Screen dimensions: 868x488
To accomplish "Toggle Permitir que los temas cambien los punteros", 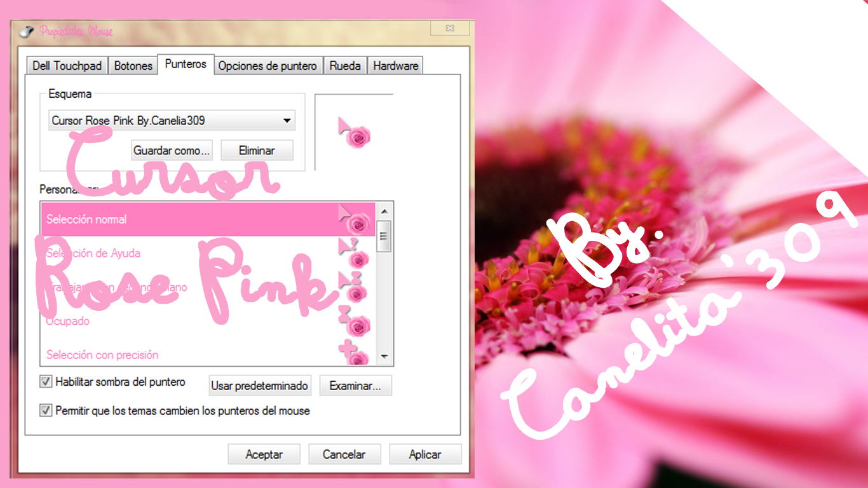I will [x=44, y=410].
